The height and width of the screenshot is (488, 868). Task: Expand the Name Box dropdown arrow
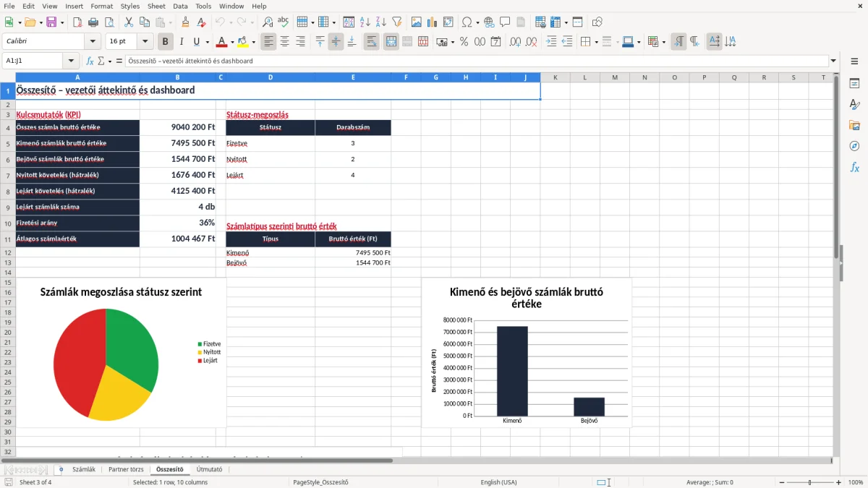point(71,61)
